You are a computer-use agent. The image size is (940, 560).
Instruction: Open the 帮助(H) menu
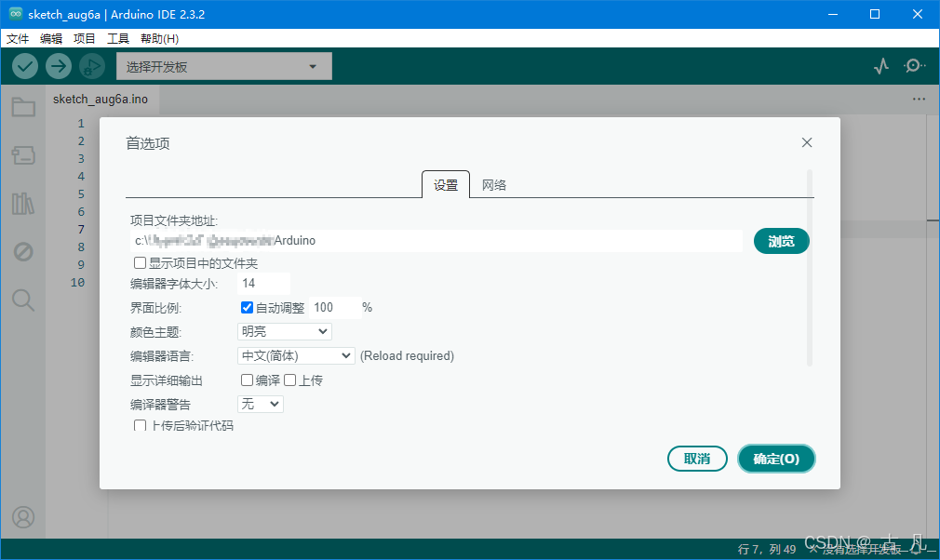click(159, 38)
